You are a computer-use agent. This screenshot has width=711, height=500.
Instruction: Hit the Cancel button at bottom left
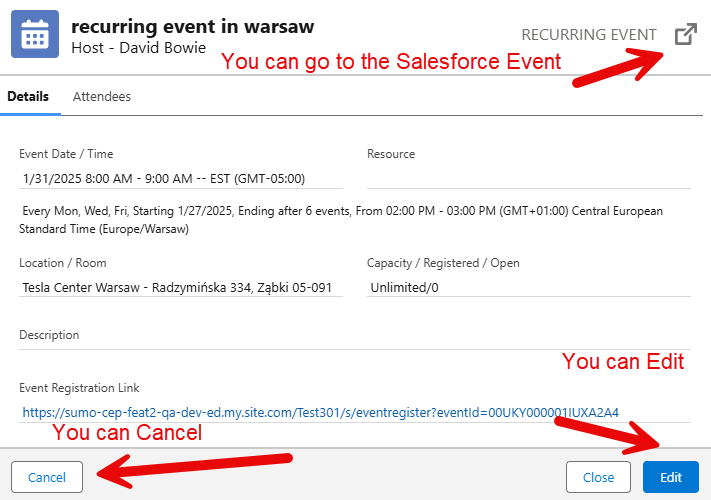point(47,477)
